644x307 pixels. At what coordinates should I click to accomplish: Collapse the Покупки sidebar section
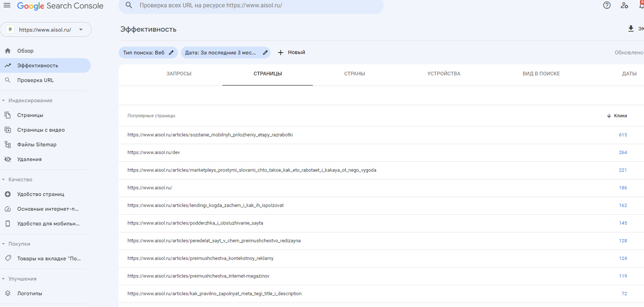(x=3, y=244)
